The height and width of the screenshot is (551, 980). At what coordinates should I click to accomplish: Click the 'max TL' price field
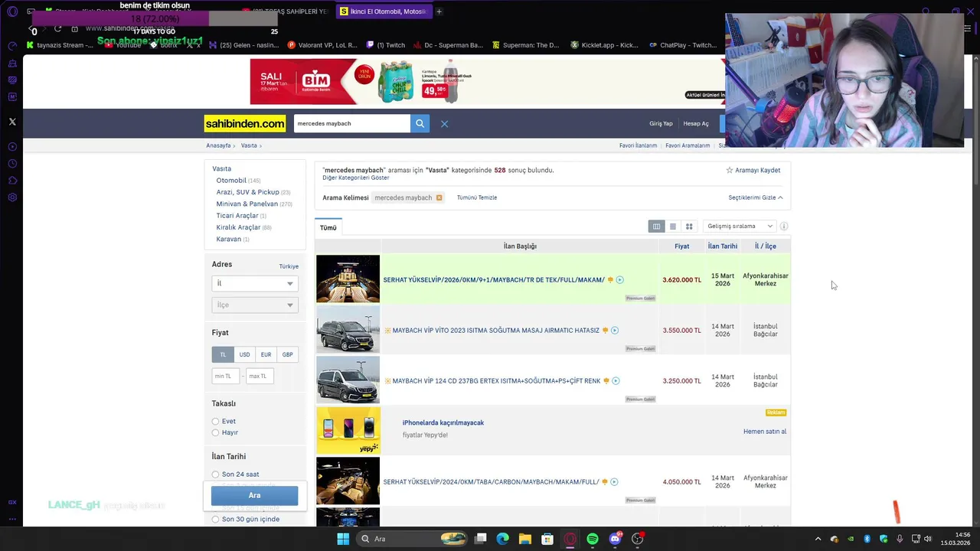pos(260,376)
